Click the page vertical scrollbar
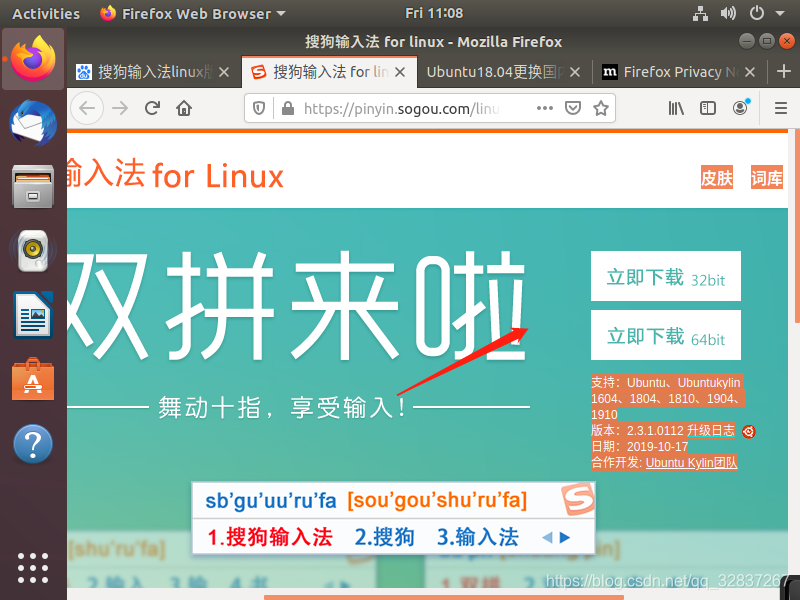 click(x=796, y=227)
